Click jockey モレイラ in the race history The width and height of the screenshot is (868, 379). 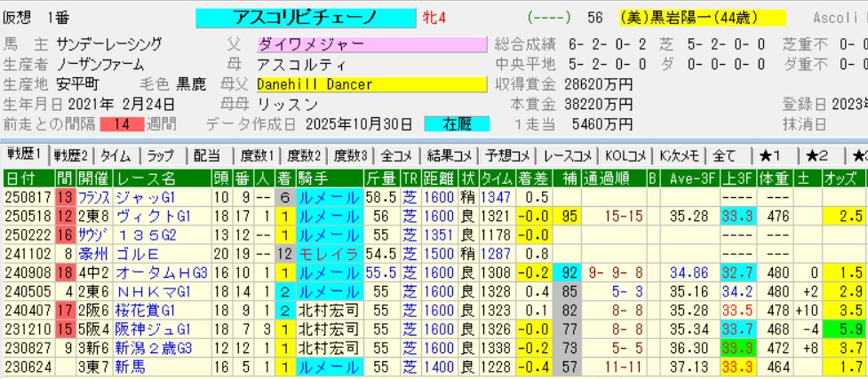[x=327, y=253]
